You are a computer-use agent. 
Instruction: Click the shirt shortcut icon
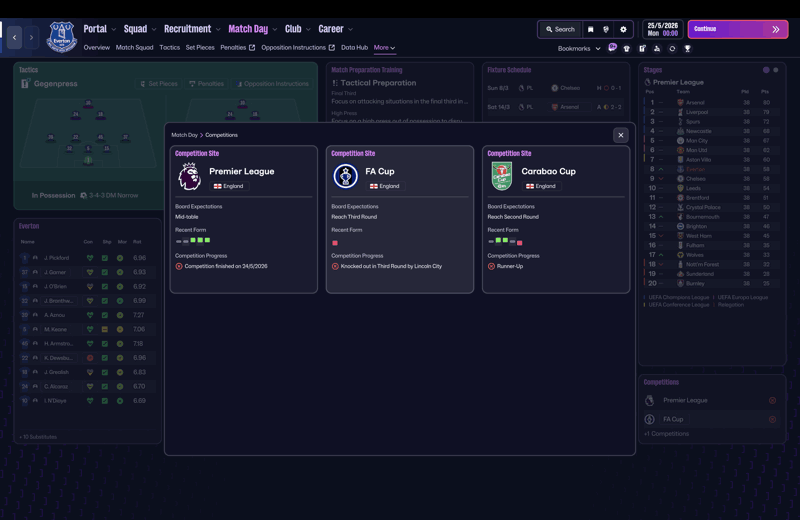tap(627, 48)
